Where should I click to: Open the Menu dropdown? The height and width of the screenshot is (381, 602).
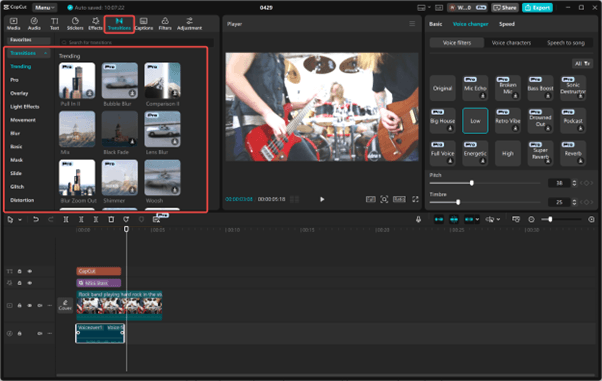[x=45, y=7]
